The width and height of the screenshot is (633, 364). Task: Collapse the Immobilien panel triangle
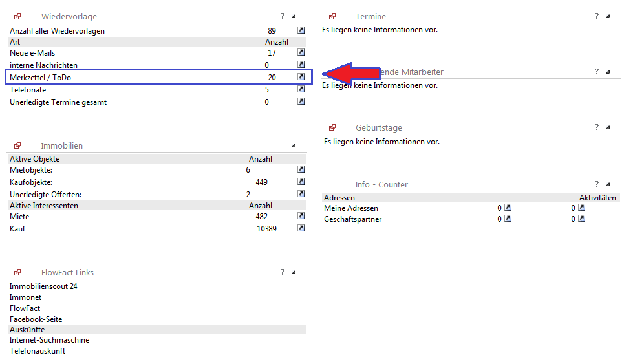293,146
